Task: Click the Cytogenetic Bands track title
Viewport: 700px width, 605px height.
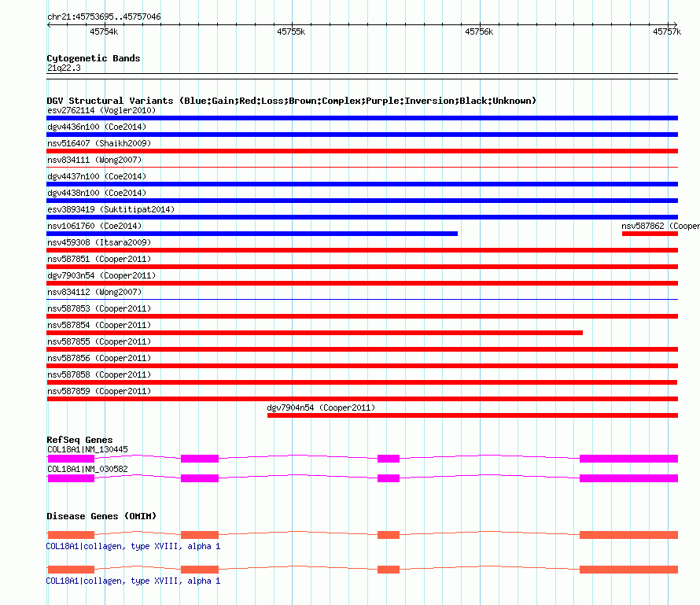Action: click(x=94, y=58)
